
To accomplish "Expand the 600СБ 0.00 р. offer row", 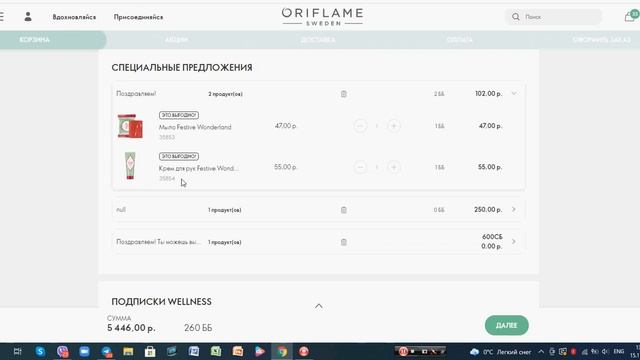I will click(x=514, y=242).
